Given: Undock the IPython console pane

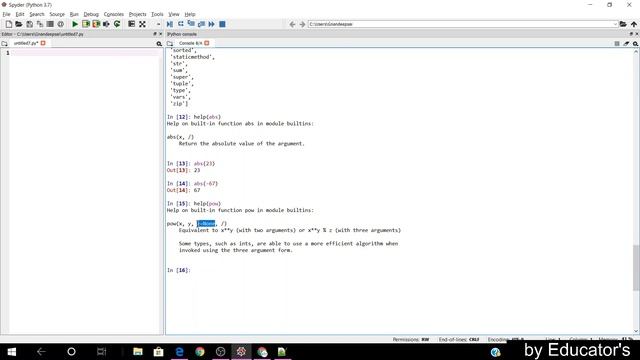Looking at the screenshot, I should pos(631,34).
